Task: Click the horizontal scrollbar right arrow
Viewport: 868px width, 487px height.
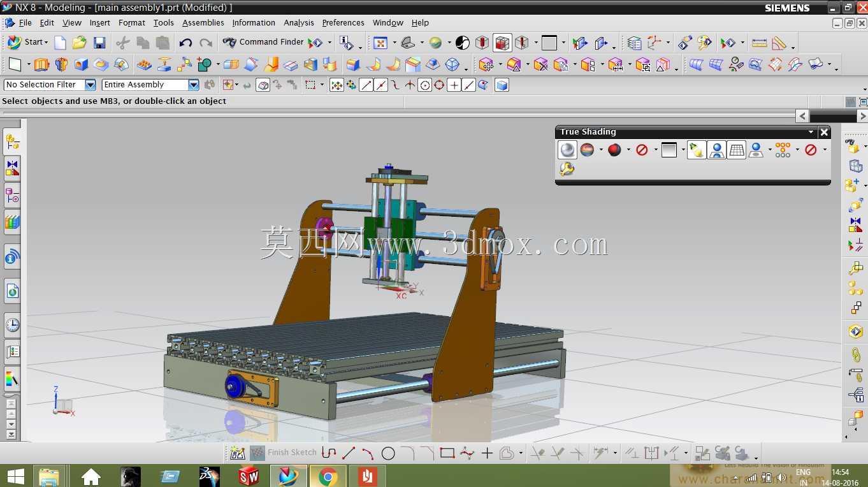Action: (862, 116)
